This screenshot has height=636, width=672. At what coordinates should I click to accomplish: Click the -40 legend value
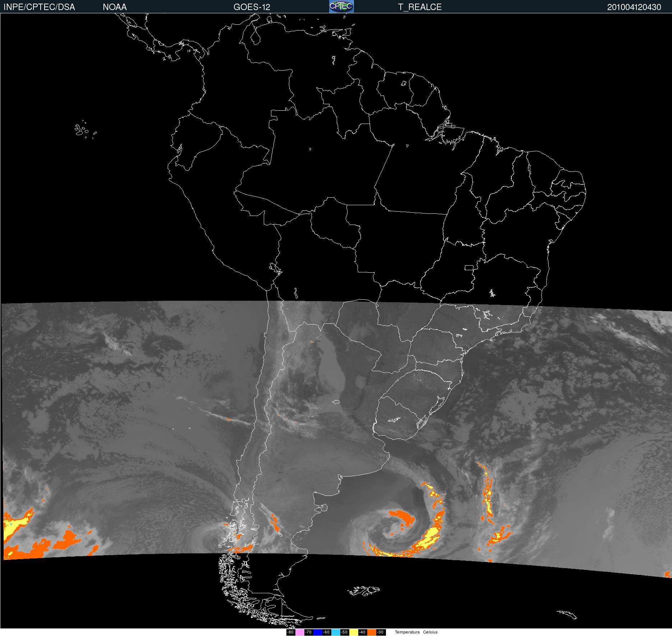point(362,632)
